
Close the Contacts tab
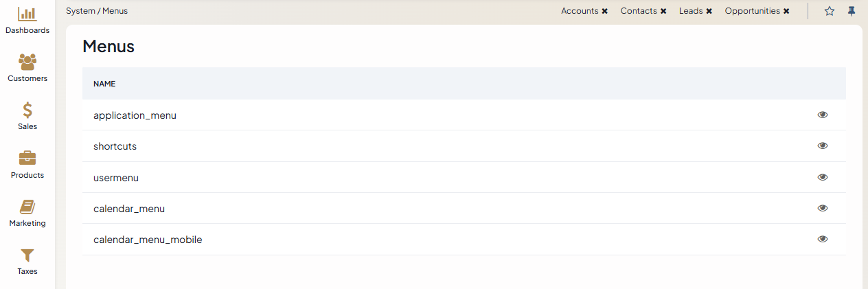tap(663, 12)
